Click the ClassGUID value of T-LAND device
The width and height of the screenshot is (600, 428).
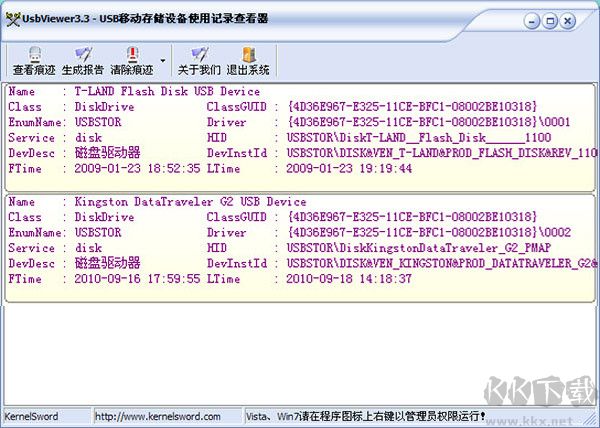coord(412,107)
